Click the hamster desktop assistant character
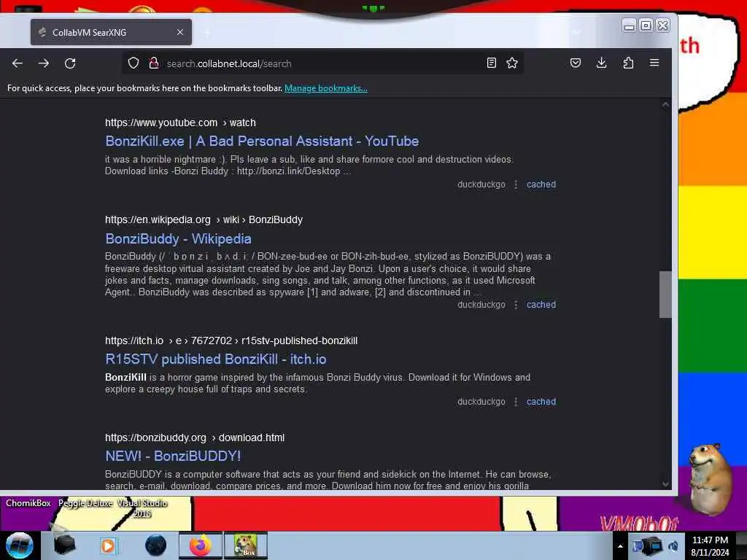Image resolution: width=747 pixels, height=560 pixels. (711, 480)
